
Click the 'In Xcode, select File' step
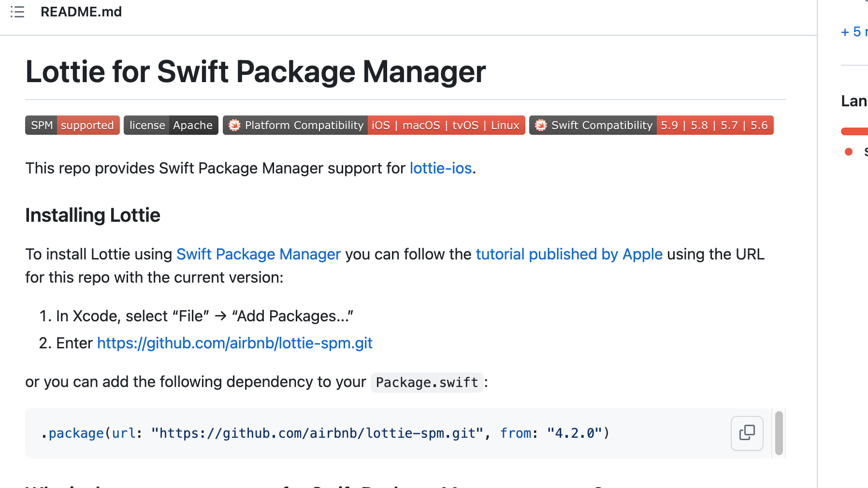[204, 316]
